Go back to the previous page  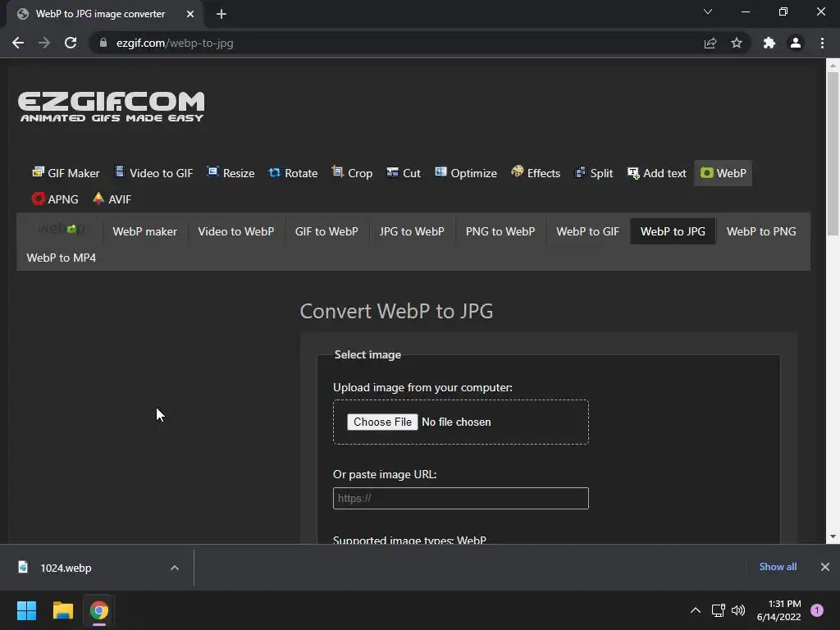[x=18, y=43]
